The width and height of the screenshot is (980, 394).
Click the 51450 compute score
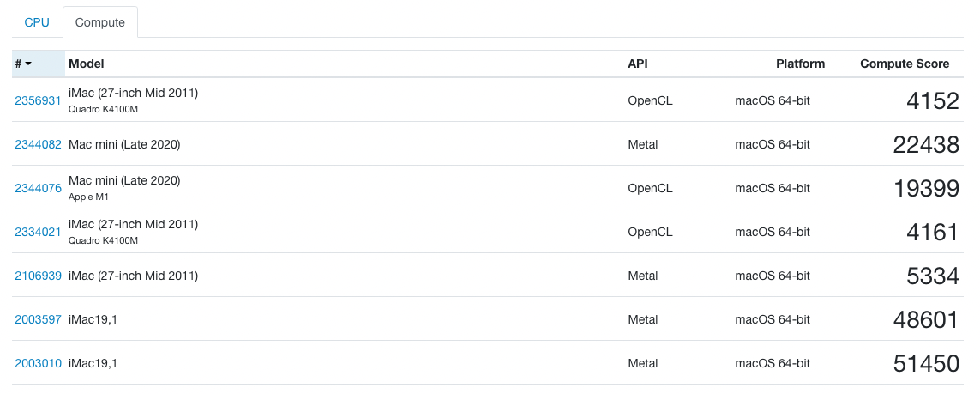926,363
